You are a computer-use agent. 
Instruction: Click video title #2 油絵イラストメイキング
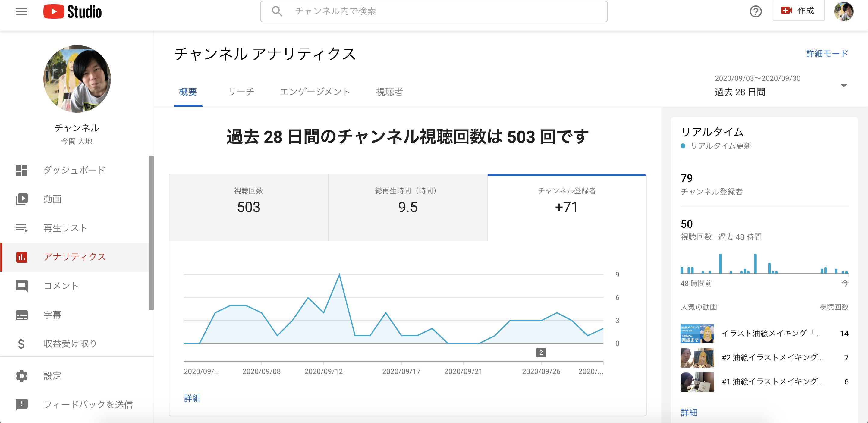coord(772,358)
